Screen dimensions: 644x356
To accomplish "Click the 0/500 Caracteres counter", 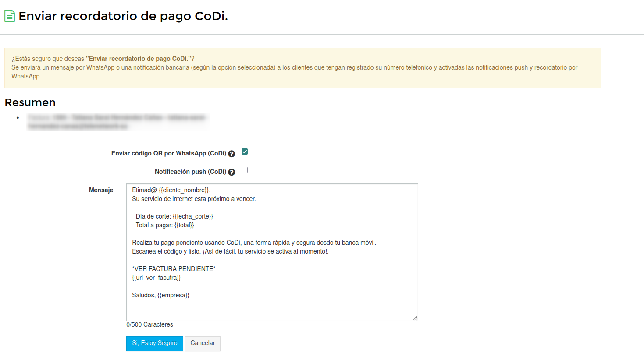I will [x=149, y=324].
